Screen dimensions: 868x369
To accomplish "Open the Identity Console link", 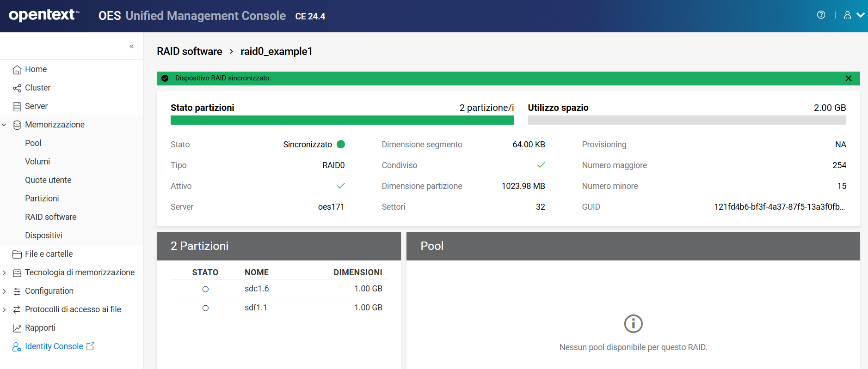I will 54,346.
